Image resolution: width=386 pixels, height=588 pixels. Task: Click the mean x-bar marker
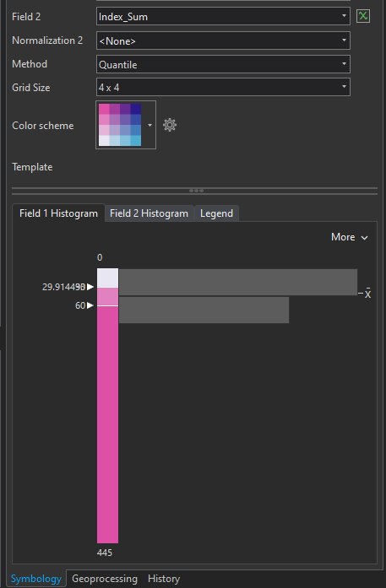click(x=365, y=294)
